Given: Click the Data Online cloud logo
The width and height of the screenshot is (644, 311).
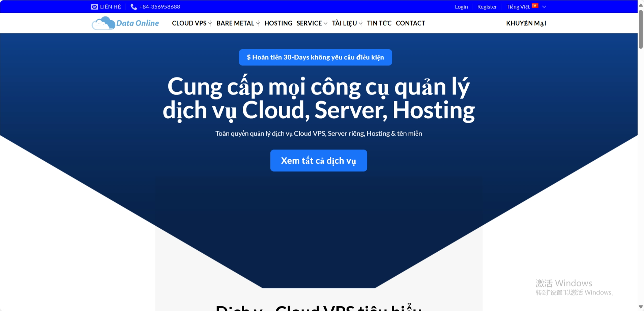Looking at the screenshot, I should (x=104, y=23).
